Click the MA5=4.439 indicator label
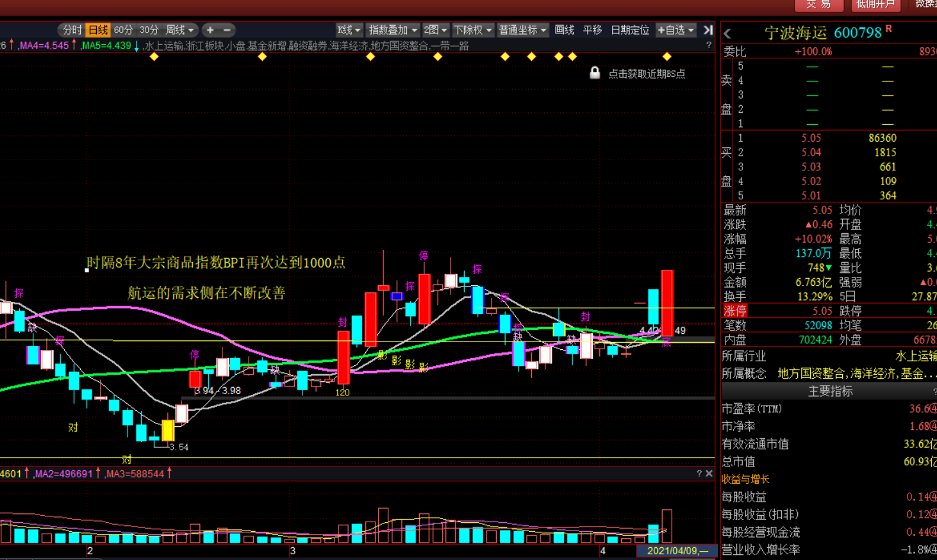Screen dimensions: 937x560 coord(106,46)
